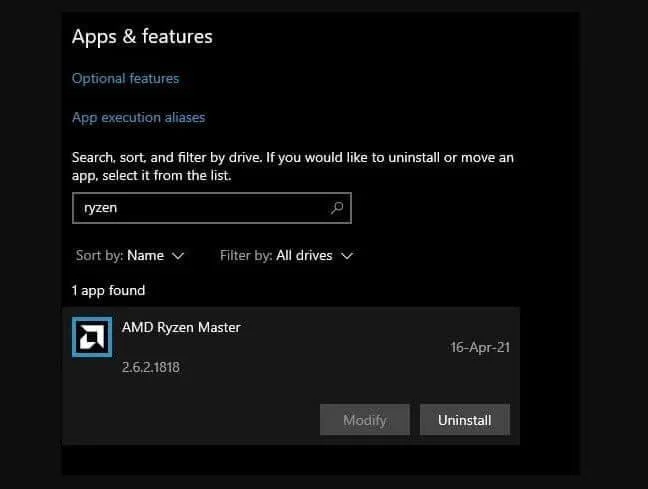
Task: Click the search and filter description text
Action: coord(293,166)
